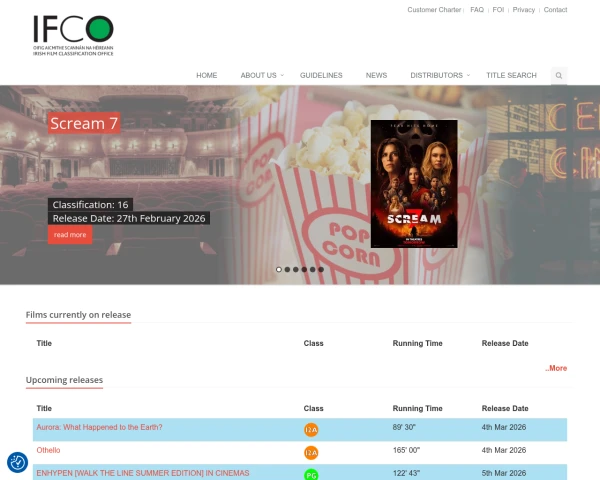Open the Customer Charter link
The image size is (600, 480).
434,10
